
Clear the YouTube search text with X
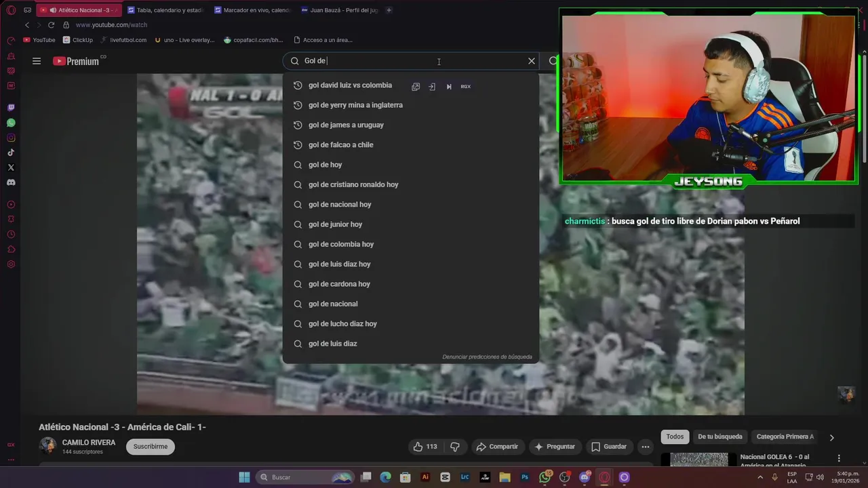[x=532, y=61]
